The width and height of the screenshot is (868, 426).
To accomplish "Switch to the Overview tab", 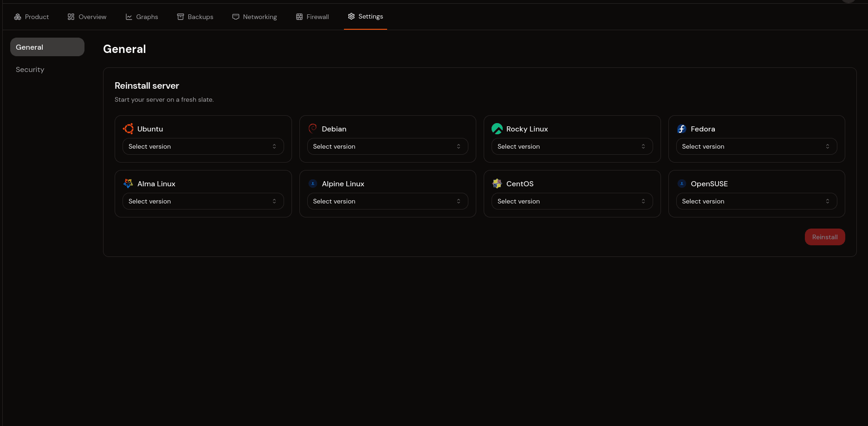I will (x=87, y=17).
